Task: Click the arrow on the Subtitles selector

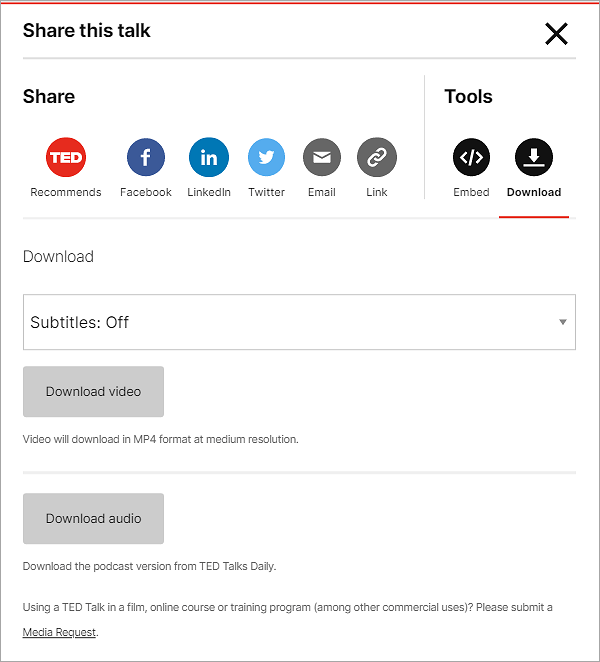Action: click(563, 322)
